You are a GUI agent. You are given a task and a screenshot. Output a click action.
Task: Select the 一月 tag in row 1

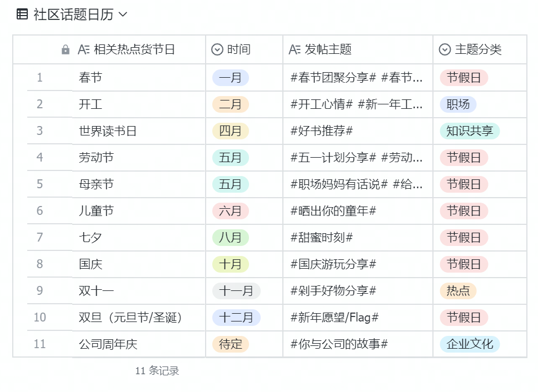coord(230,78)
